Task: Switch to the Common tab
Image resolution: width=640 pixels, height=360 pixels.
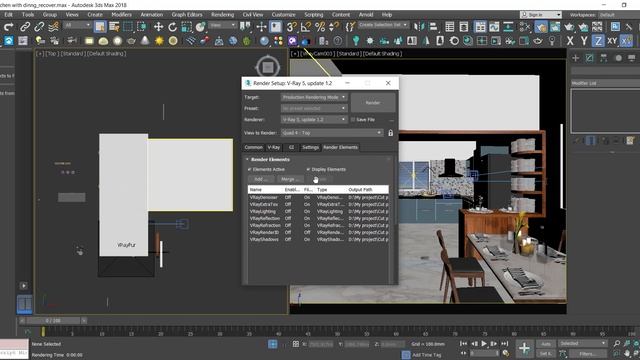Action: coord(253,147)
